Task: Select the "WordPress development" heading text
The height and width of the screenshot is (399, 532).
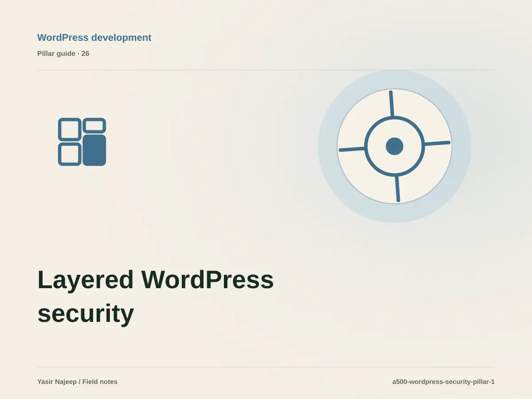Action: coord(94,38)
